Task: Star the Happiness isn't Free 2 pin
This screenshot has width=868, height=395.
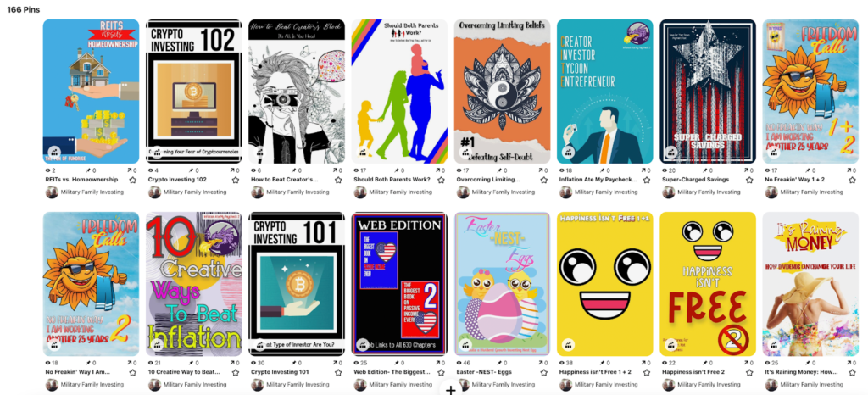Action: point(749,372)
